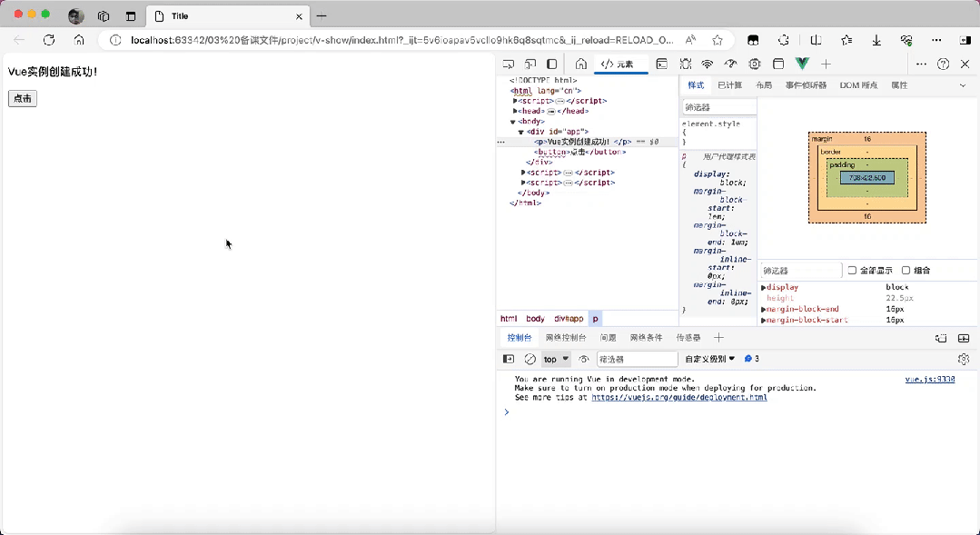Click the 点击 button on page
The image size is (980, 535).
click(x=23, y=98)
